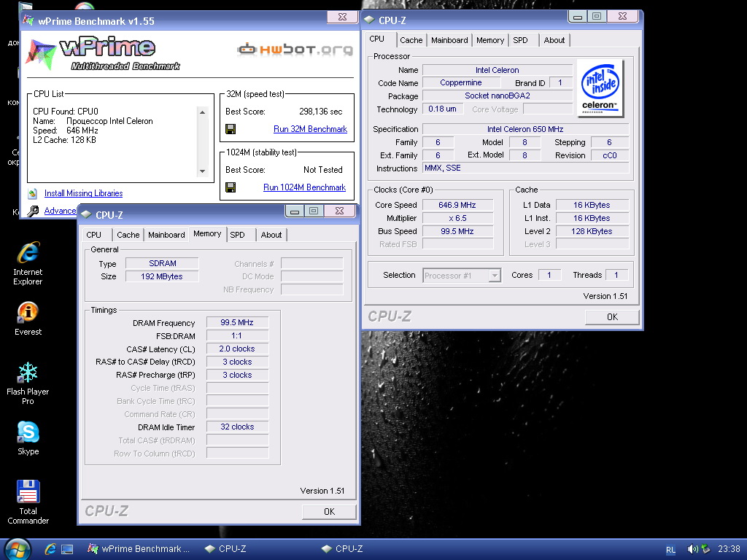This screenshot has height=560, width=747.
Task: Click the Level 2 cache value 128 KBytes
Action: 592,231
